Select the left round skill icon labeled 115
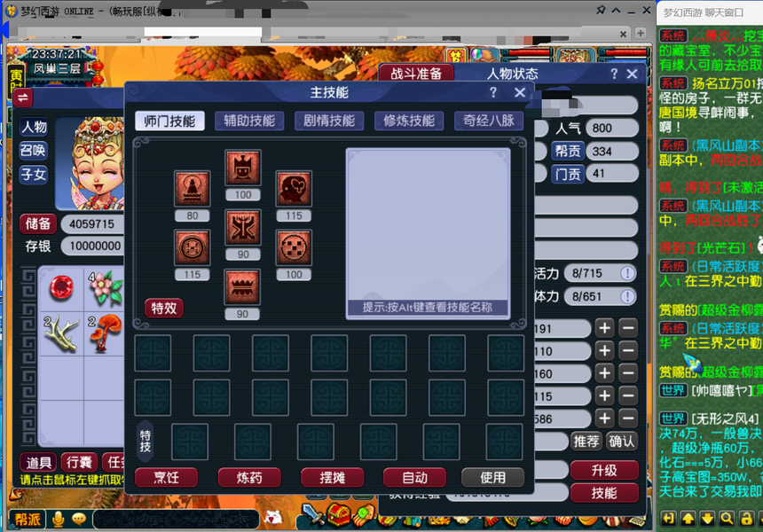The width and height of the screenshot is (763, 532). click(193, 247)
